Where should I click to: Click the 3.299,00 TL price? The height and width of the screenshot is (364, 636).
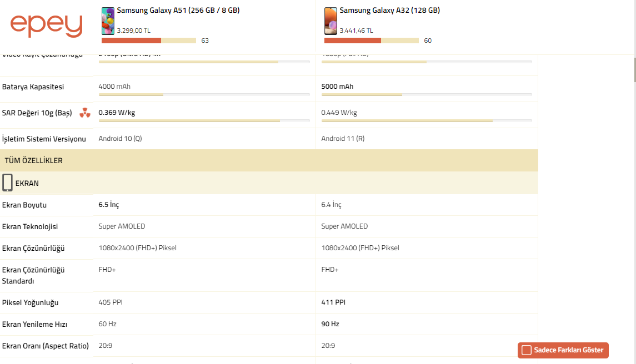click(x=133, y=31)
